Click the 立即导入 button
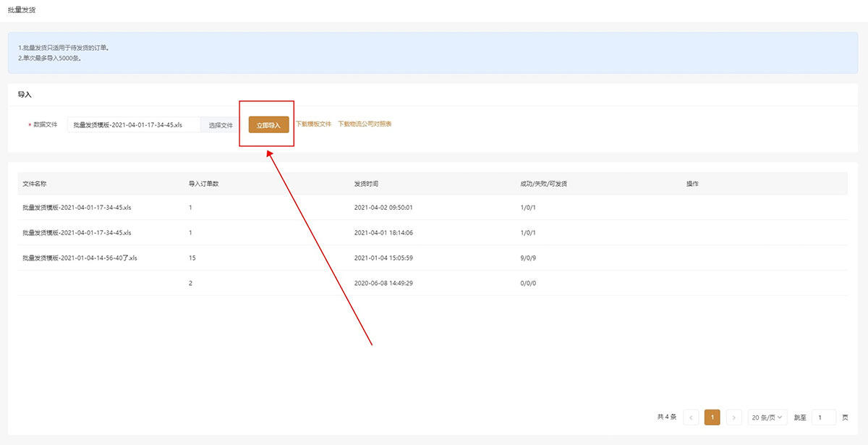868x445 pixels. (x=268, y=125)
